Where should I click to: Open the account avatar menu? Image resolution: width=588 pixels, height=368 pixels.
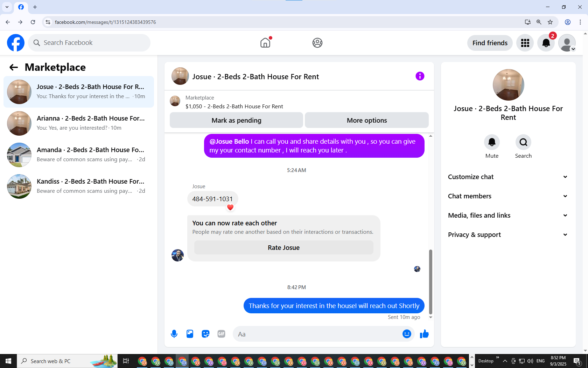567,43
